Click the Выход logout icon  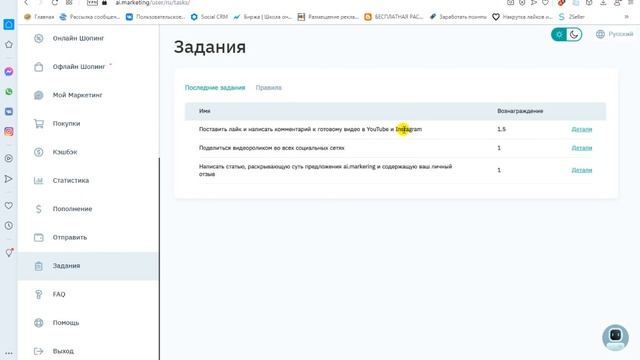point(38,351)
